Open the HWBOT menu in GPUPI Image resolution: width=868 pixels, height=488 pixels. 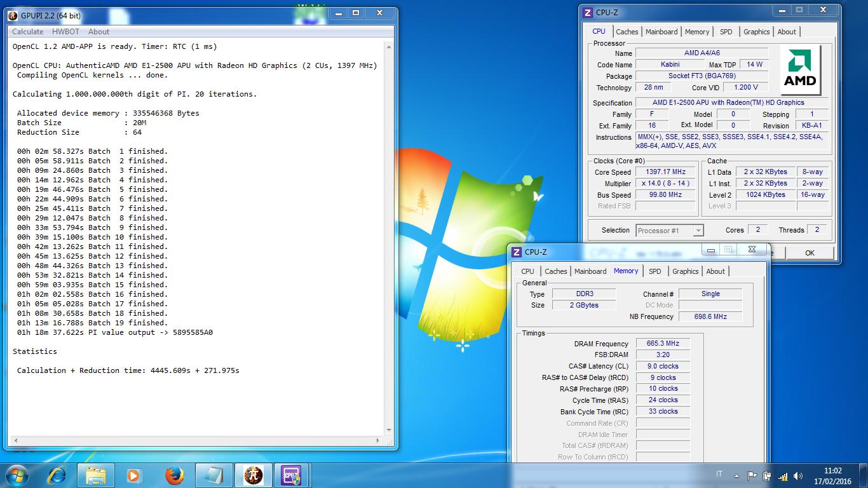65,31
